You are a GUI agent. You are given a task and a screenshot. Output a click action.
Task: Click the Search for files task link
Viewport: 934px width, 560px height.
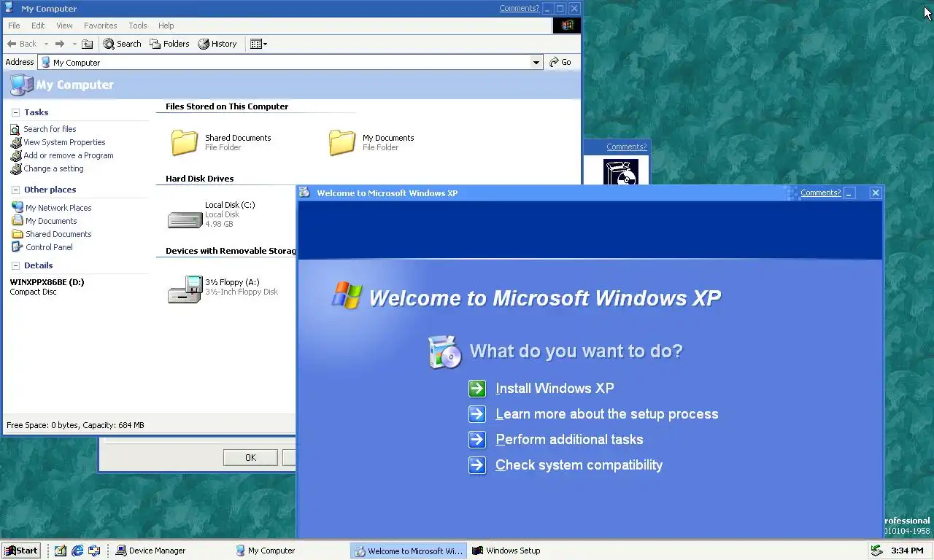[50, 129]
